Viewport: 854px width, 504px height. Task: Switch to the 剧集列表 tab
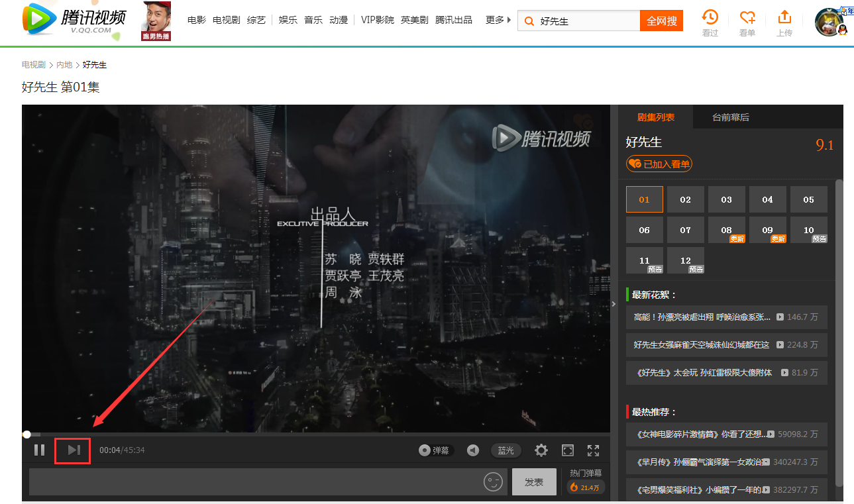(656, 117)
